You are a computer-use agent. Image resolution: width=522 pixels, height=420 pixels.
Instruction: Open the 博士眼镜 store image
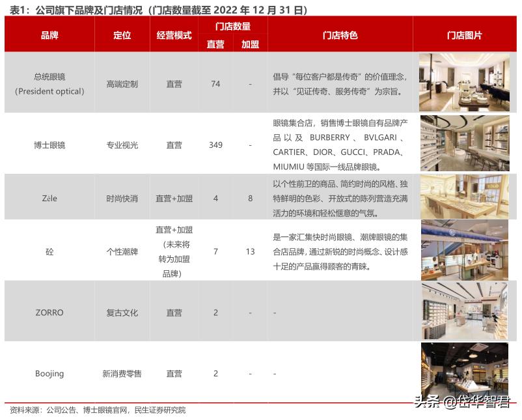466,145
